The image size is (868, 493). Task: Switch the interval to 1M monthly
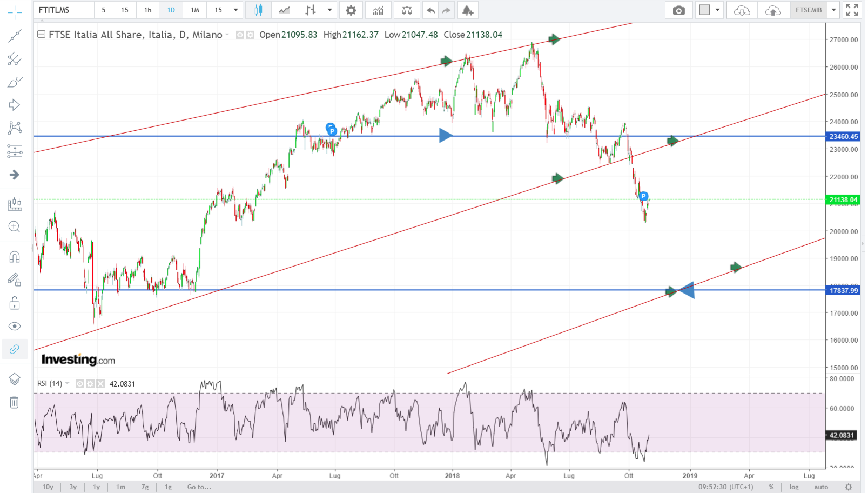[x=195, y=10]
